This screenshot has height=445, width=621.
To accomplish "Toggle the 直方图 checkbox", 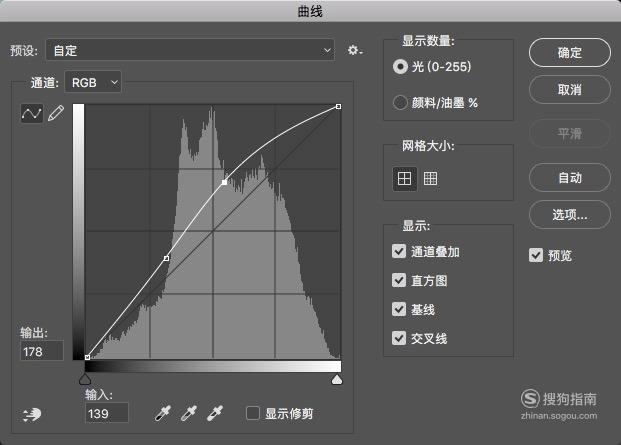I will click(x=399, y=280).
